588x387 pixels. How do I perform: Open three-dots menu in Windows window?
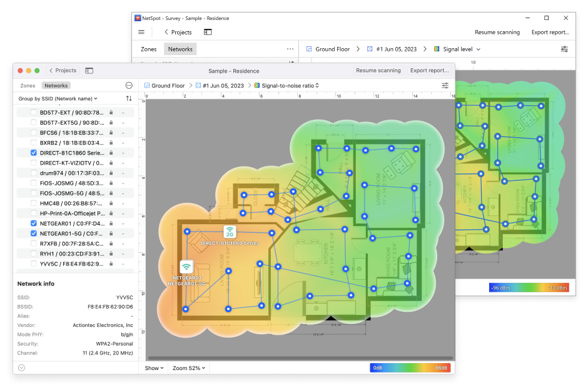290,49
